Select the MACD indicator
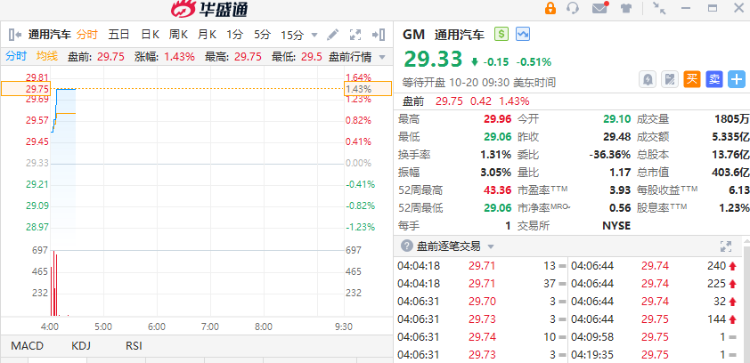Screen dimensions: 750x363 pos(27,346)
